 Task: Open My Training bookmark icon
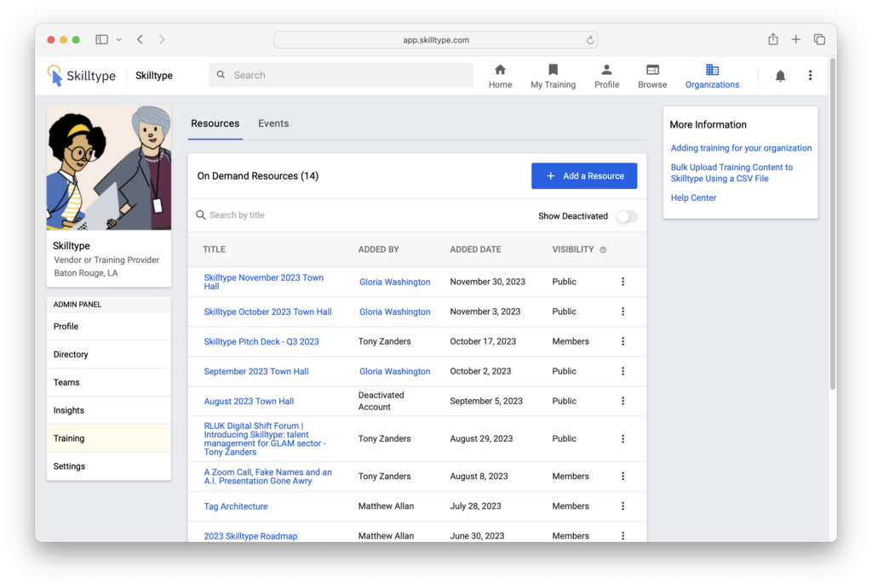[x=553, y=70]
